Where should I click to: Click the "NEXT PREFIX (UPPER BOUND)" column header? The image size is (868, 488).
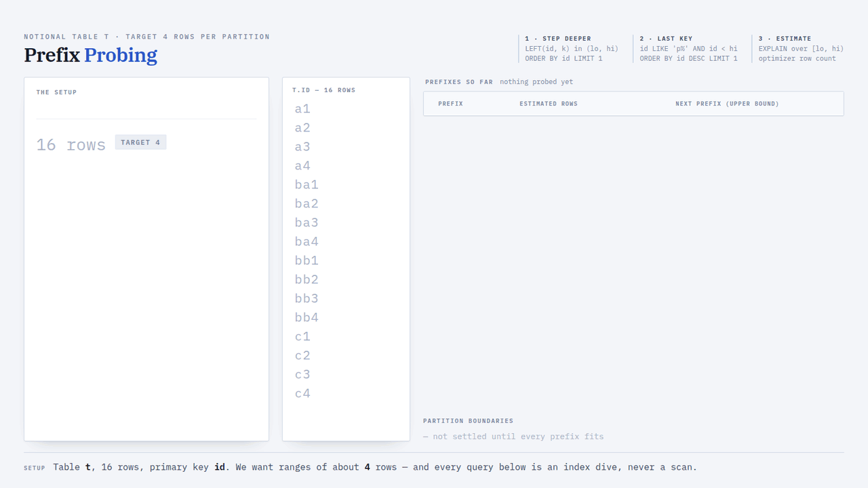tap(727, 104)
